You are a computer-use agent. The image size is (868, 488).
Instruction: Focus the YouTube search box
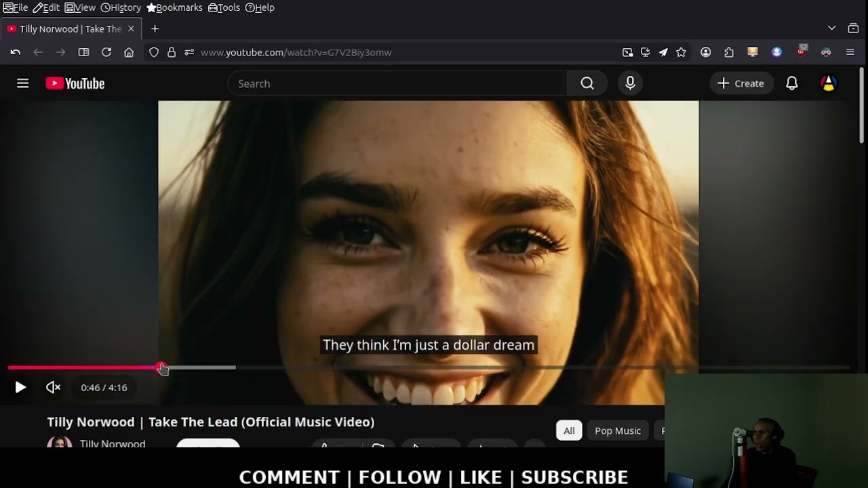click(397, 83)
